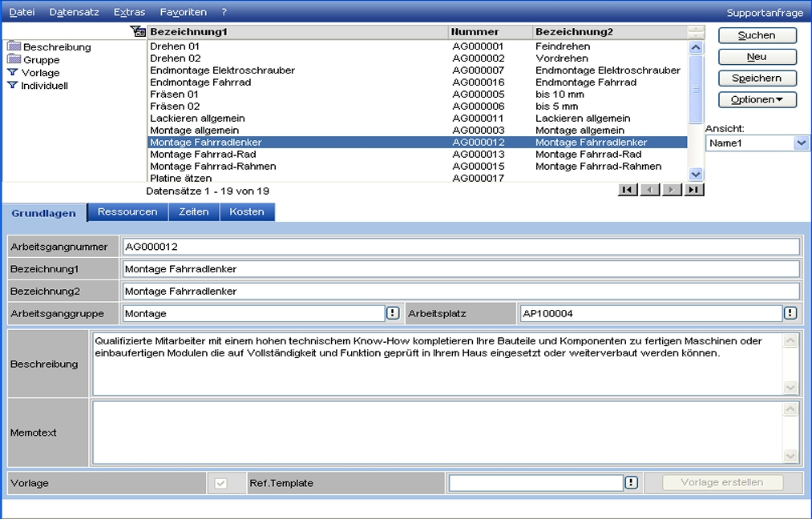The width and height of the screenshot is (812, 519).
Task: Select the Vorlage filter tree entry
Action: click(40, 73)
